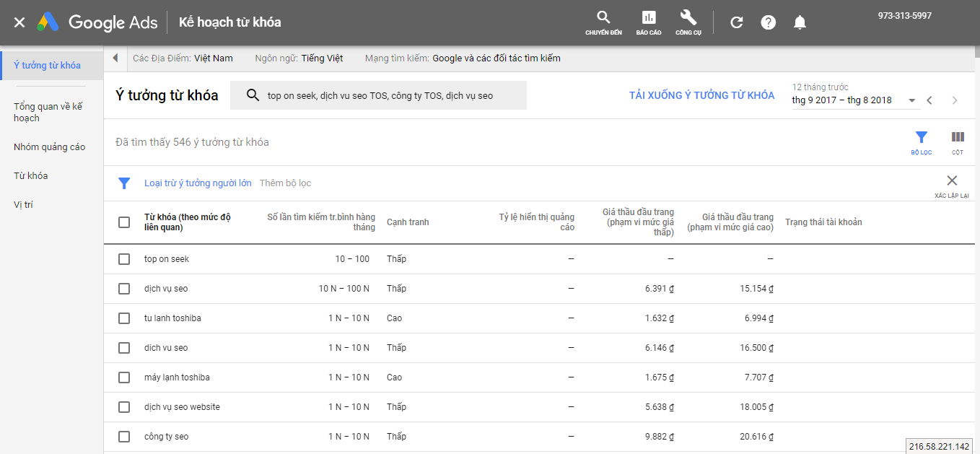Open the notifications bell icon
Screen dimensions: 980x454
(x=800, y=22)
